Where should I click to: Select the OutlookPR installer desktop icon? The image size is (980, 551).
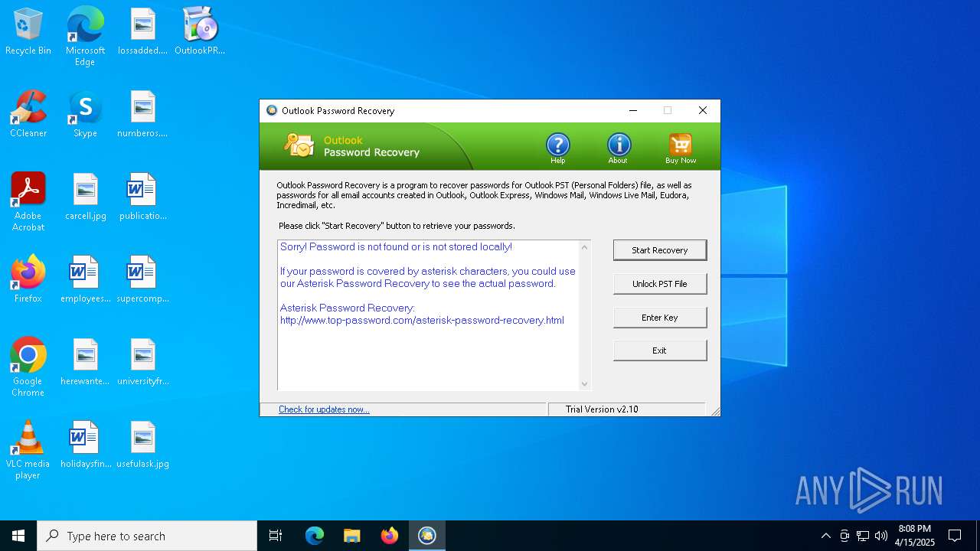click(201, 32)
